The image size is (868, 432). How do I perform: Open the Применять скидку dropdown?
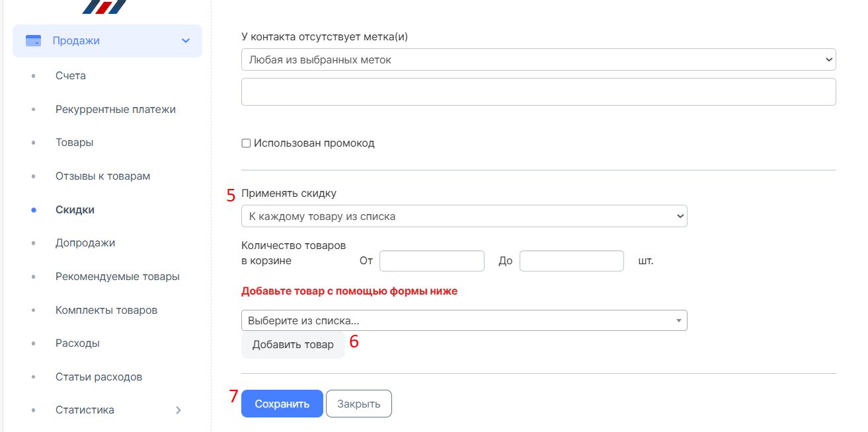[464, 216]
